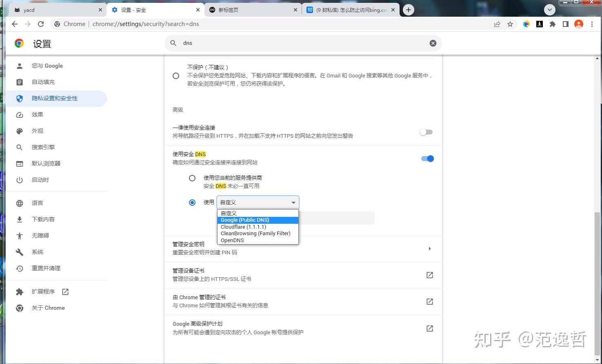Image resolution: width=602 pixels, height=364 pixels.
Task: Open Google 高级保护计划 row
Action: coord(303,328)
